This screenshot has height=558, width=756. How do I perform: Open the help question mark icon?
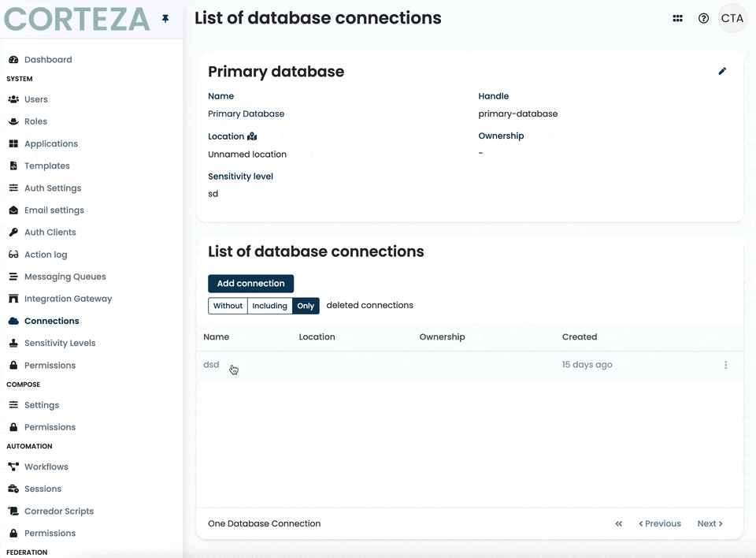tap(703, 19)
